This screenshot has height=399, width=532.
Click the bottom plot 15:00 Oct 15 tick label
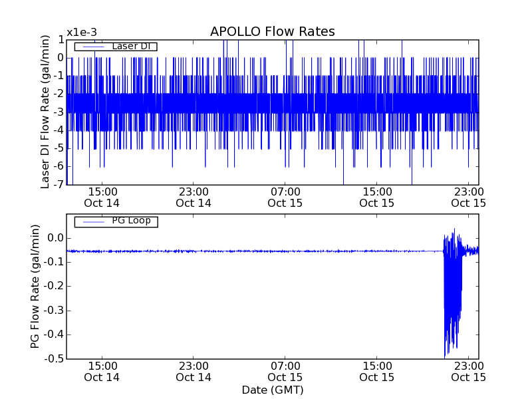377,372
